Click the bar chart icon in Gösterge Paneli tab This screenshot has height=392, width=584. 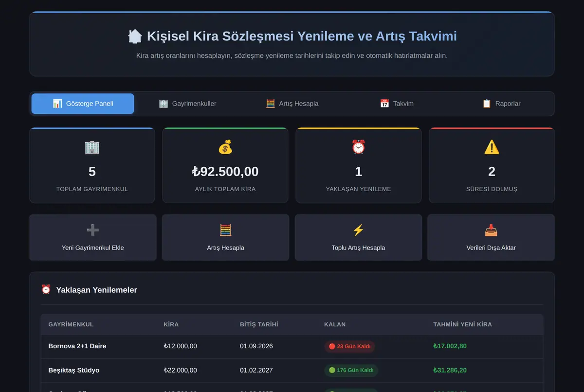tap(57, 104)
